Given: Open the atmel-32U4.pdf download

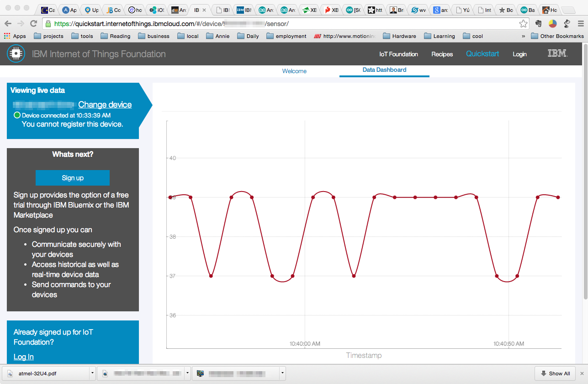Looking at the screenshot, I should pyautogui.click(x=45, y=373).
